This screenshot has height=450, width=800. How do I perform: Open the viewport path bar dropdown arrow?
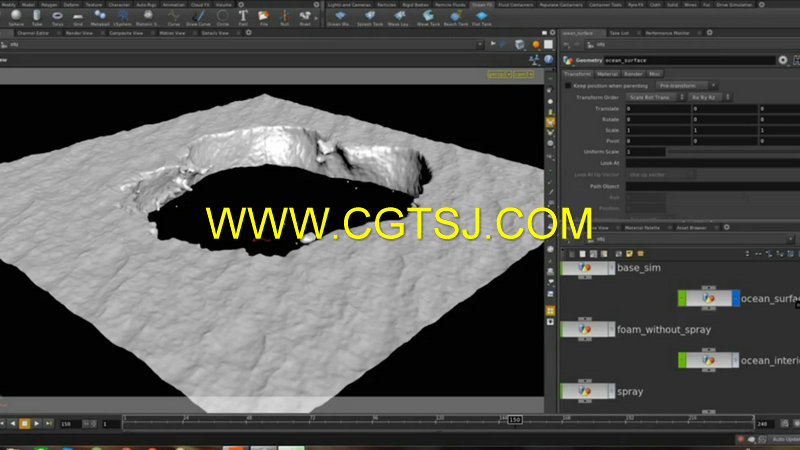(x=479, y=45)
